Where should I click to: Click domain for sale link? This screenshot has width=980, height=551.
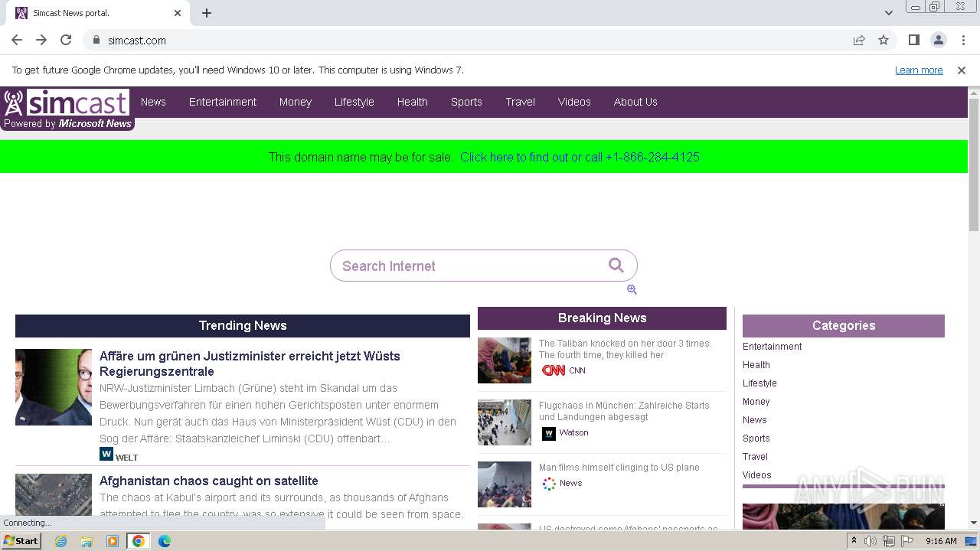pos(580,157)
